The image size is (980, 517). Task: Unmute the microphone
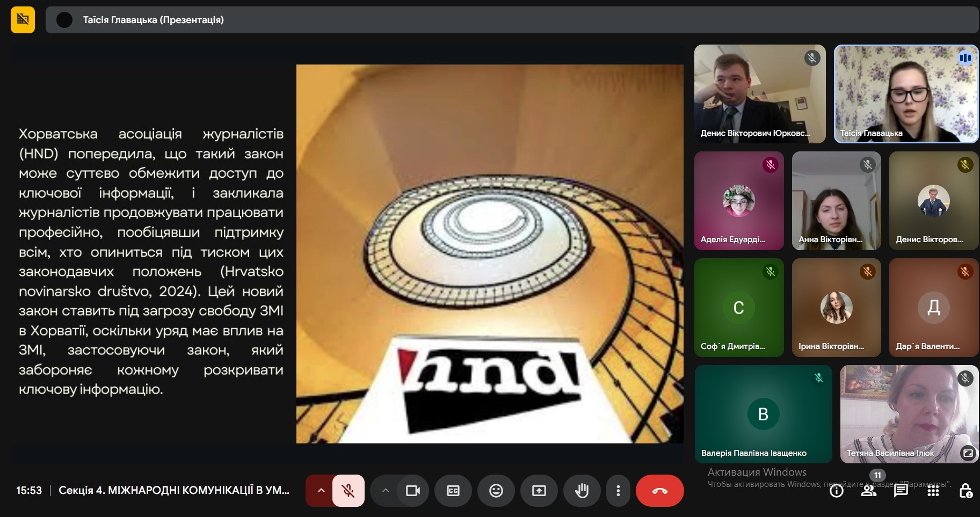[x=348, y=491]
